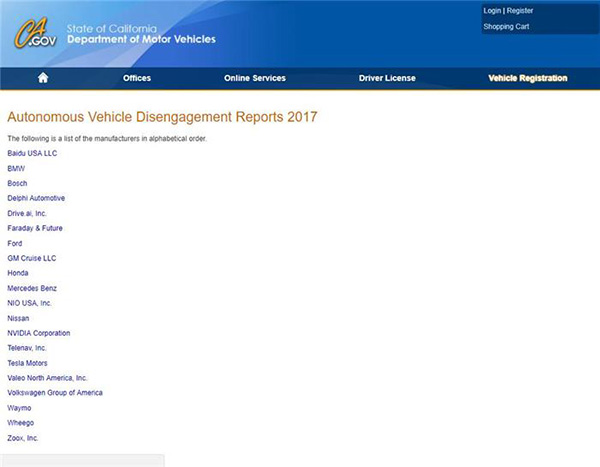Open the NVIDIA Corporation report
Image resolution: width=600 pixels, height=467 pixels.
(39, 333)
